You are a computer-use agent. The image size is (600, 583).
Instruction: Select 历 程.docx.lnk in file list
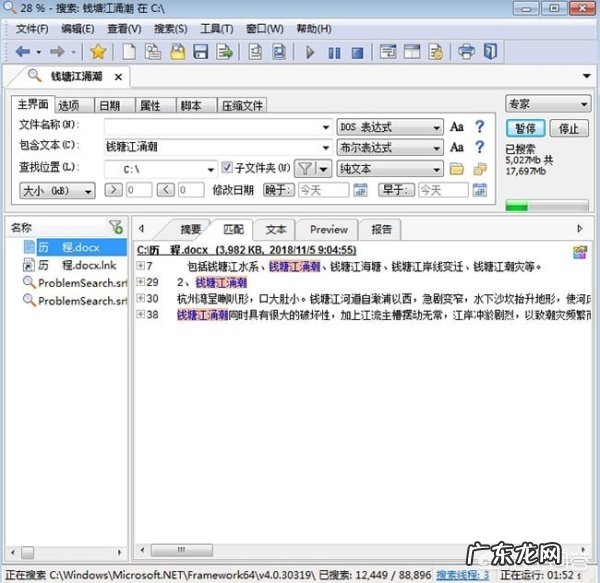click(x=77, y=265)
